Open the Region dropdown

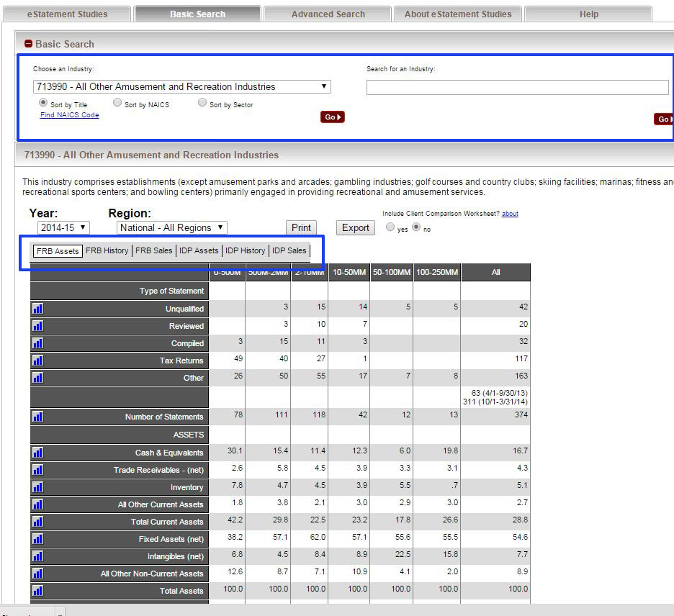tap(171, 227)
